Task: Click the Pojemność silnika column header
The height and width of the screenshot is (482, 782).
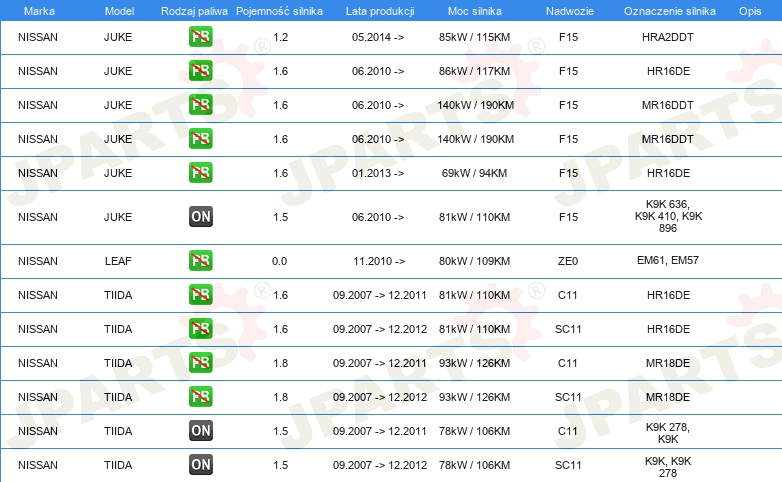Action: 279,11
